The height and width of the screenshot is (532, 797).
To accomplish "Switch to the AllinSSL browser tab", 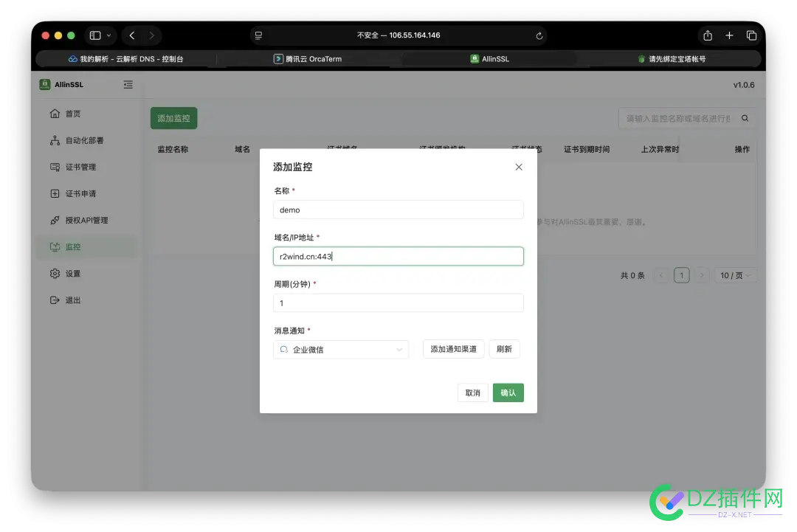I will click(x=490, y=59).
